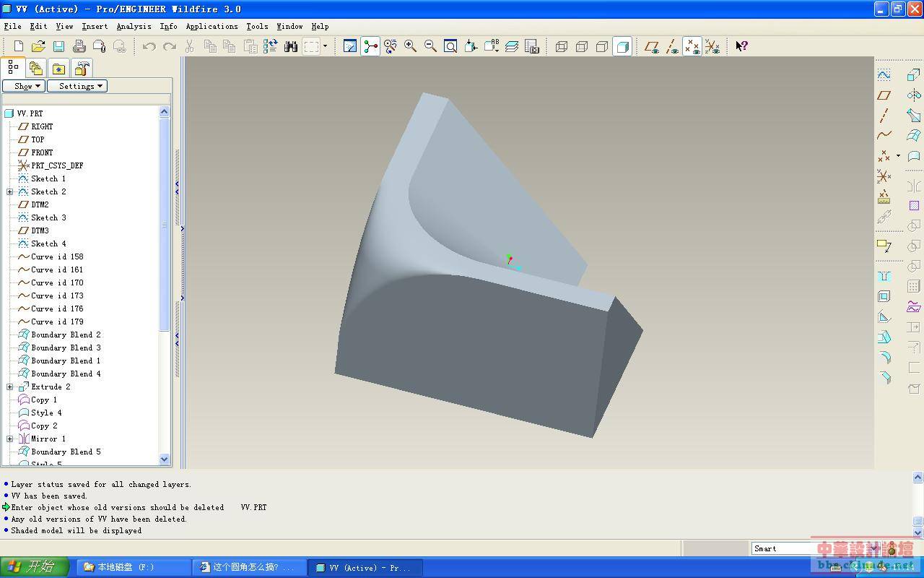This screenshot has height=578, width=924.
Task: Open the Settings dropdown in model tree
Action: point(77,86)
